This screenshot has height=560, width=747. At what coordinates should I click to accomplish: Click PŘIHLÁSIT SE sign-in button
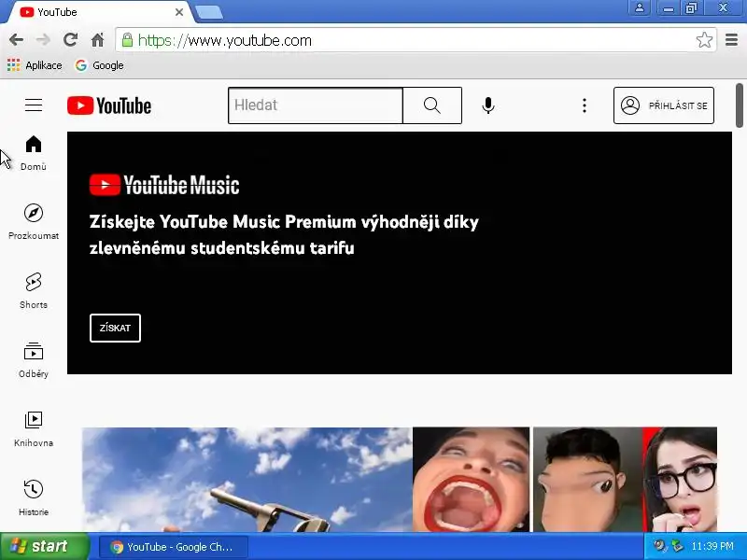click(x=664, y=105)
